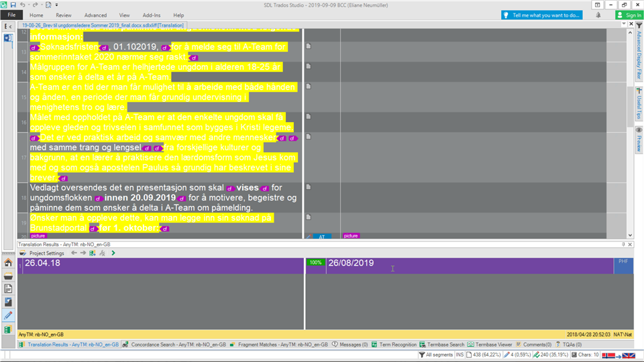Switch to Fragment Matches tab
The width and height of the screenshot is (644, 362).
click(x=279, y=345)
